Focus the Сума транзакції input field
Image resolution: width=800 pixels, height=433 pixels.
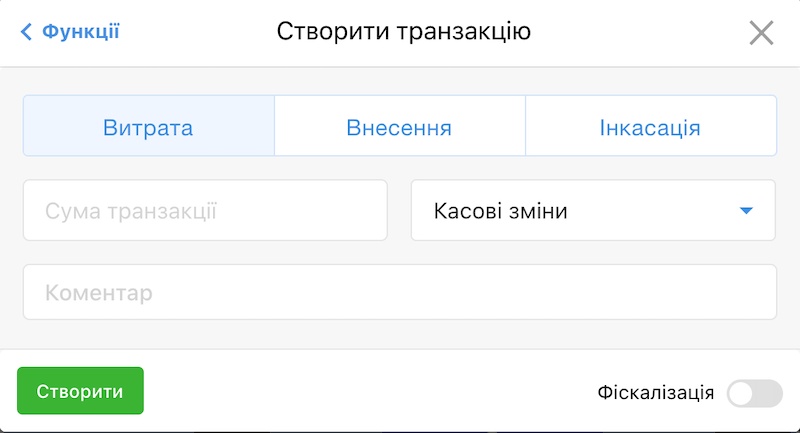pos(205,211)
